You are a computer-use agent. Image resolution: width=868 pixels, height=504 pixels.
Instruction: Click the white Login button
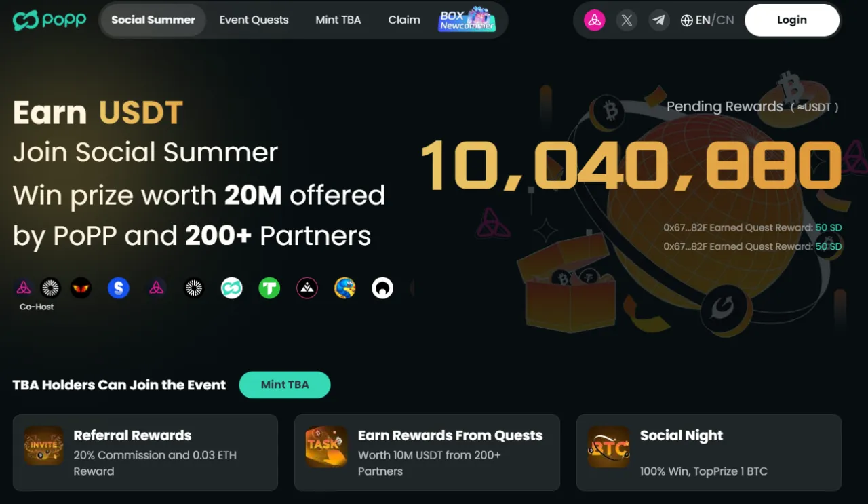pyautogui.click(x=792, y=20)
